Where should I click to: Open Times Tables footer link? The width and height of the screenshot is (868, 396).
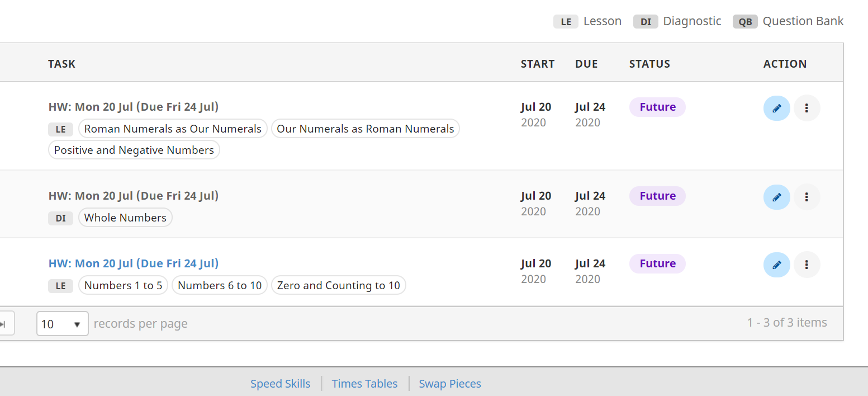pos(364,384)
